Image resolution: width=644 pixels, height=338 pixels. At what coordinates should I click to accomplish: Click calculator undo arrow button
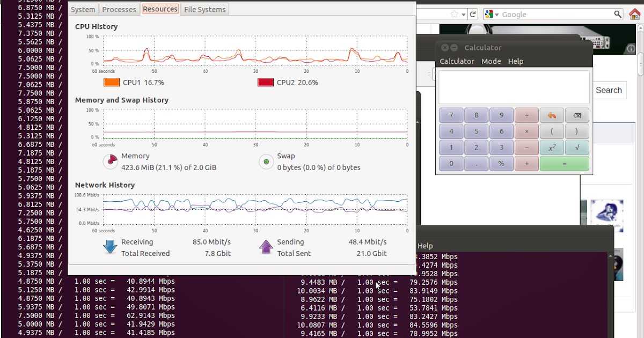pyautogui.click(x=552, y=115)
